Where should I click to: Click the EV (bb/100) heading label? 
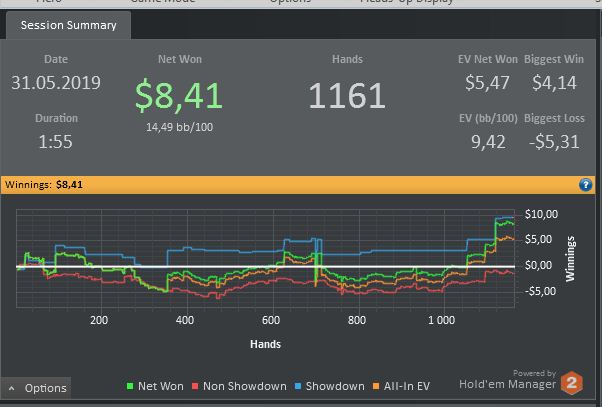click(488, 118)
